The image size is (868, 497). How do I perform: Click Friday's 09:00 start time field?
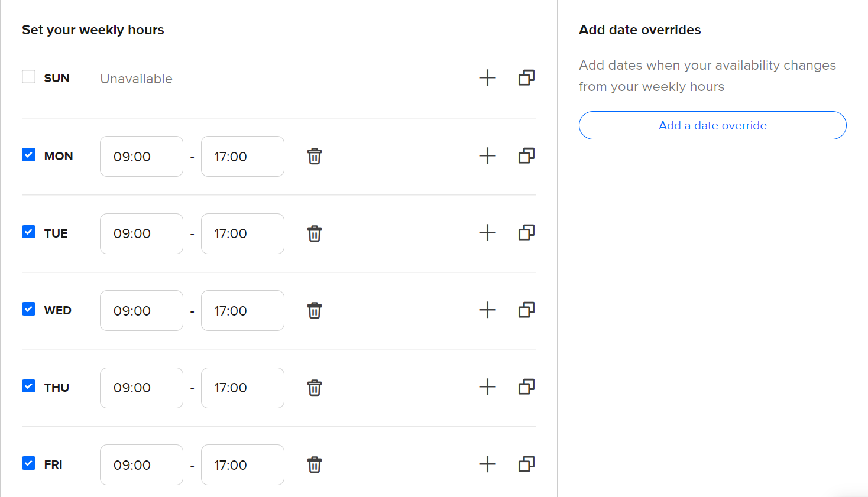[141, 465]
